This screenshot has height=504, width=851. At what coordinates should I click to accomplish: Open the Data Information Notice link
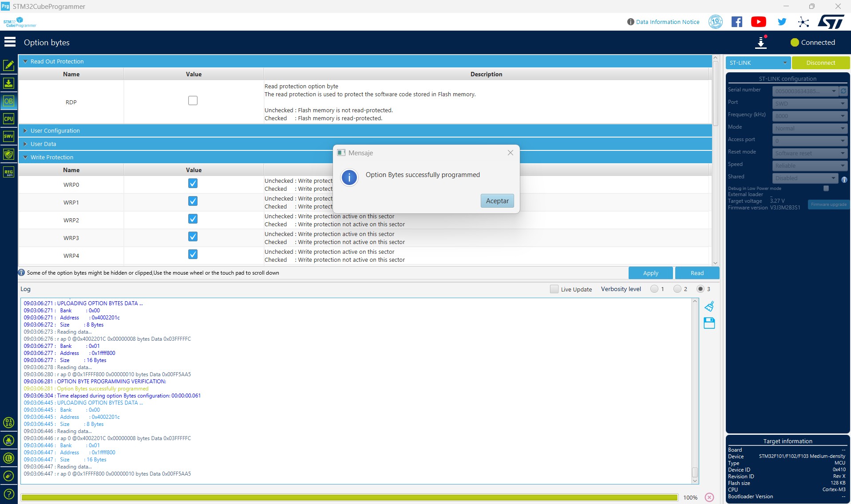pyautogui.click(x=667, y=22)
